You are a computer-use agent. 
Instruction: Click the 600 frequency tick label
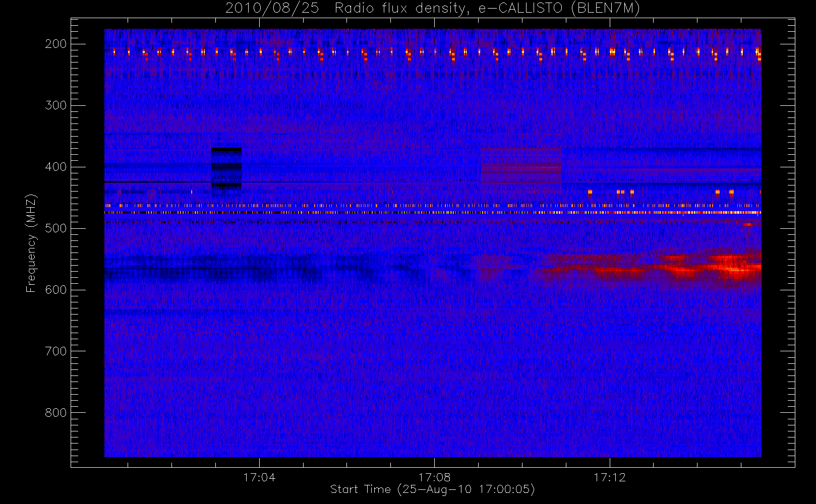coord(56,290)
